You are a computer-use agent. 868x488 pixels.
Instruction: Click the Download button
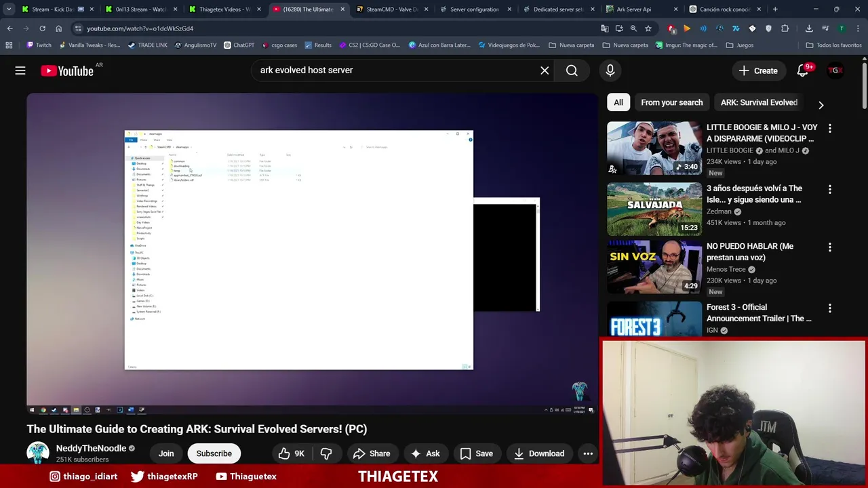tap(539, 453)
